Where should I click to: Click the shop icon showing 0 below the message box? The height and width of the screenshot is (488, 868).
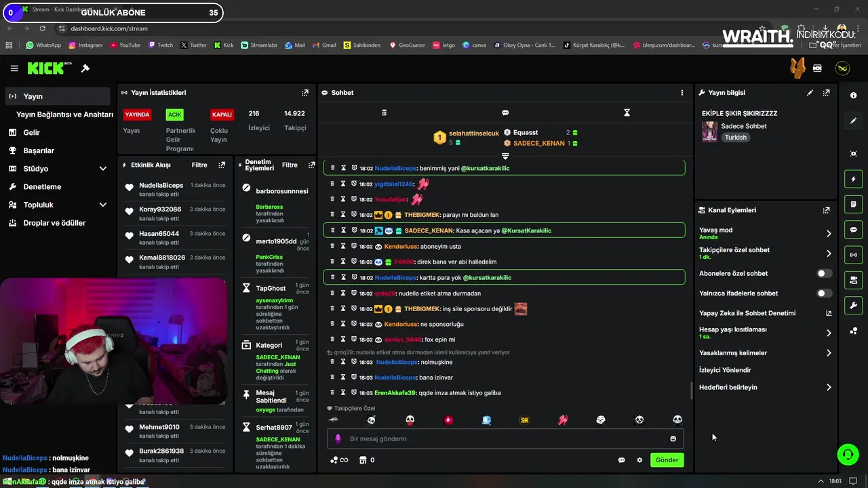(x=367, y=460)
